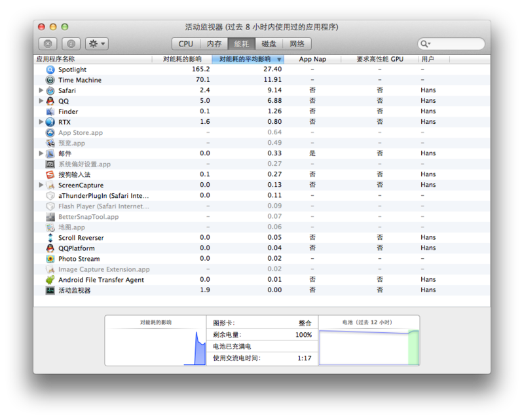Click the 地图.app icon

50,227
